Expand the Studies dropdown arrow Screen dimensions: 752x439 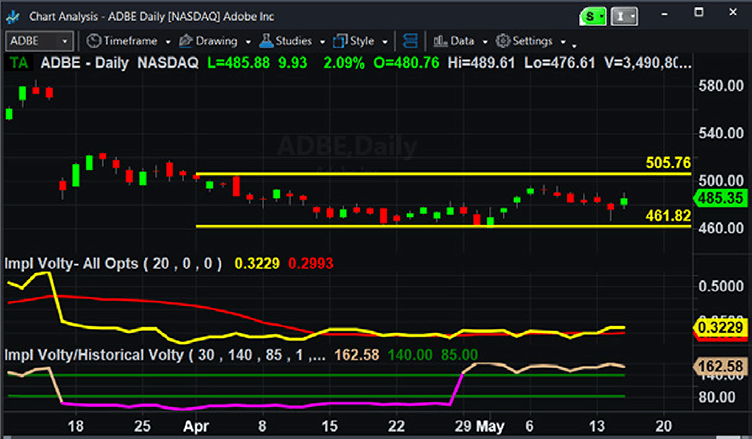tap(322, 42)
